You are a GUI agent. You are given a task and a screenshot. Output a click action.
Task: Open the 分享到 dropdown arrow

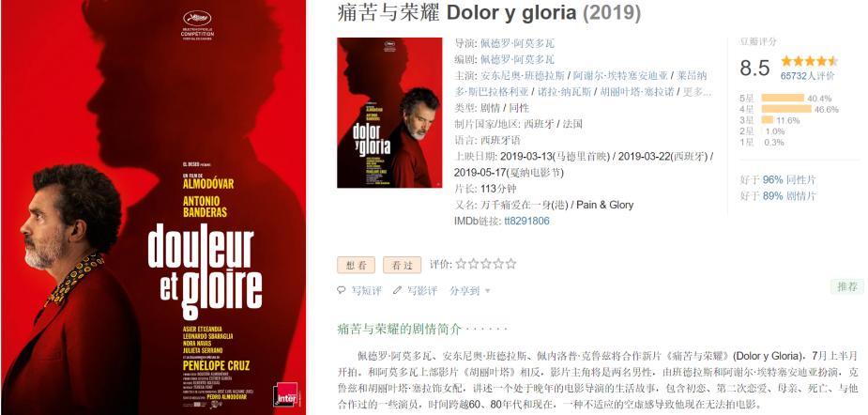click(488, 291)
